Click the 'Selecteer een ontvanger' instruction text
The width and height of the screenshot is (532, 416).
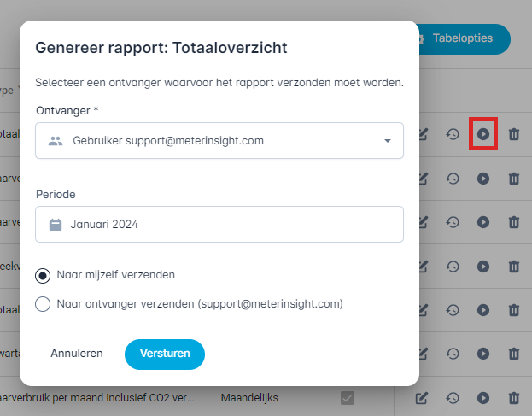219,83
